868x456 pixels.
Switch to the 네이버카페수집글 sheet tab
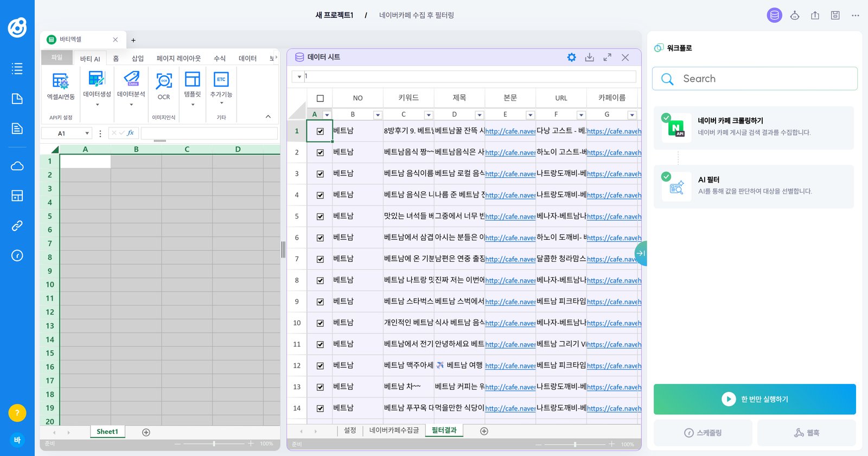[x=394, y=431]
